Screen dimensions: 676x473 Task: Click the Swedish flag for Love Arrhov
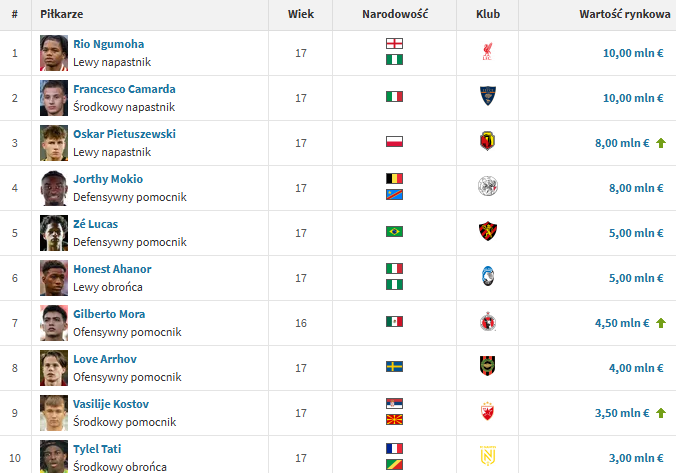(x=394, y=367)
